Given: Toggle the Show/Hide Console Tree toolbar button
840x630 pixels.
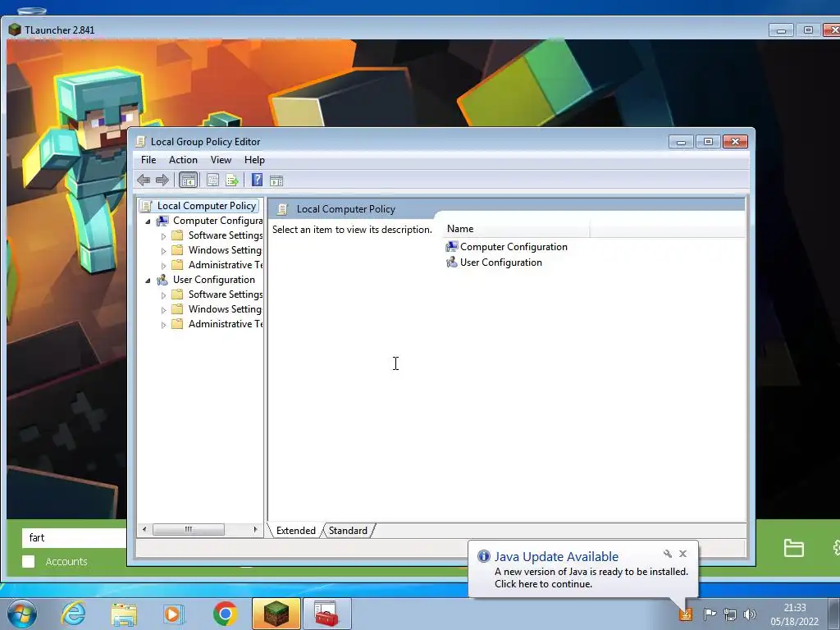Looking at the screenshot, I should (x=188, y=180).
